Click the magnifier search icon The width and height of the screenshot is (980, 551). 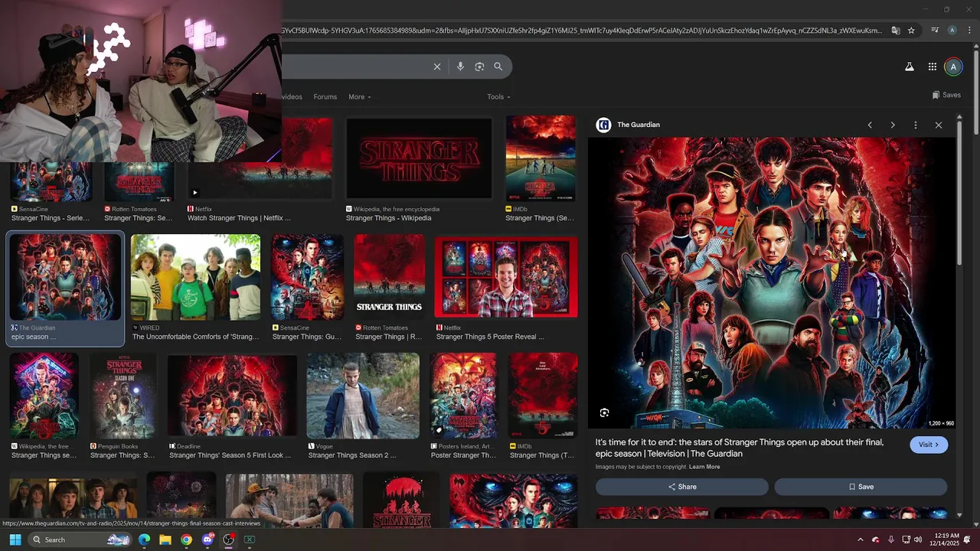coord(498,67)
